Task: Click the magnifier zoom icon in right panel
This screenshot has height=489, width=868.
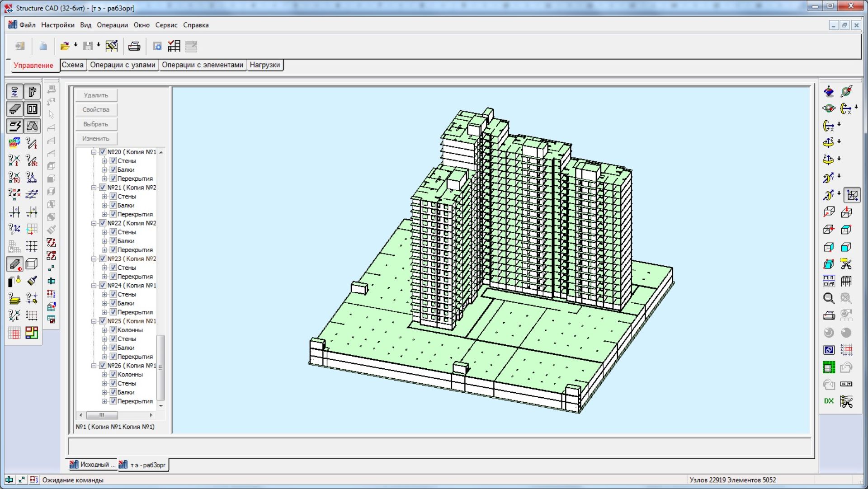Action: [x=828, y=298]
